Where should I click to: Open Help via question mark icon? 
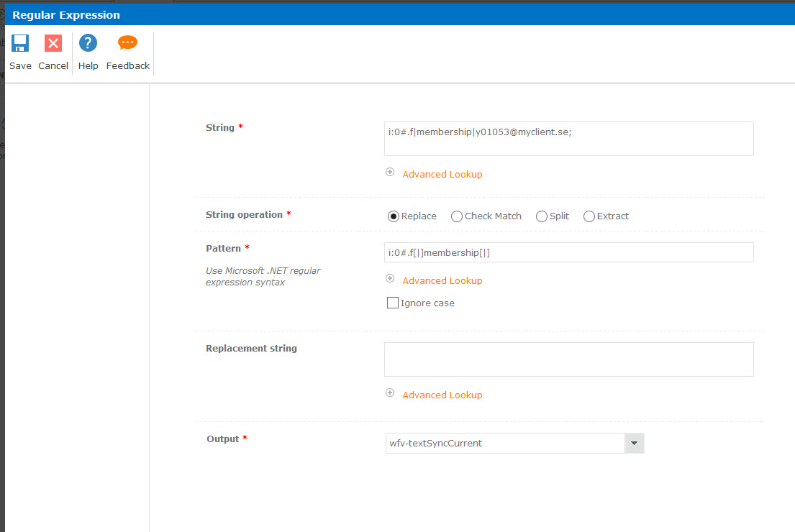[x=88, y=43]
